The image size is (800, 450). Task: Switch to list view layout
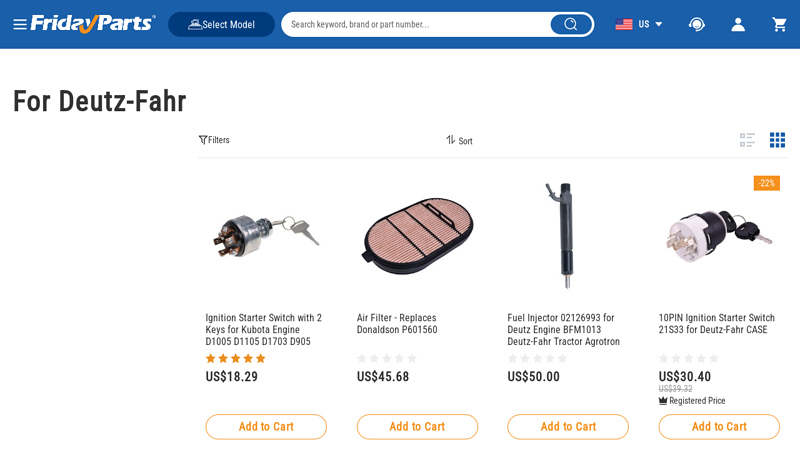pyautogui.click(x=747, y=140)
